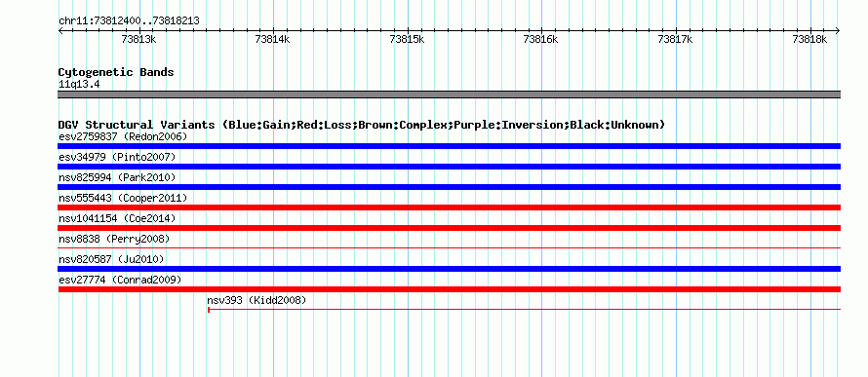868x377 pixels.
Task: Click the 73813k ruler tick label
Action: [x=138, y=39]
